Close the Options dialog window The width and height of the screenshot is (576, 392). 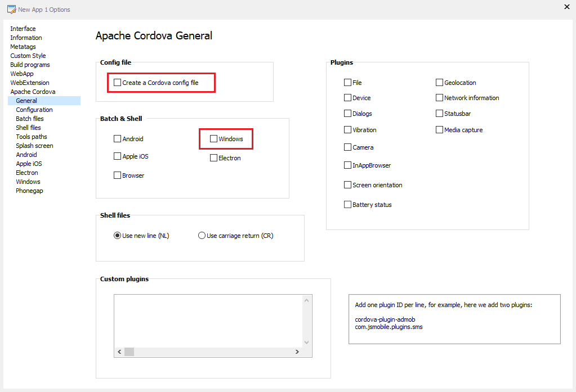coord(567,7)
